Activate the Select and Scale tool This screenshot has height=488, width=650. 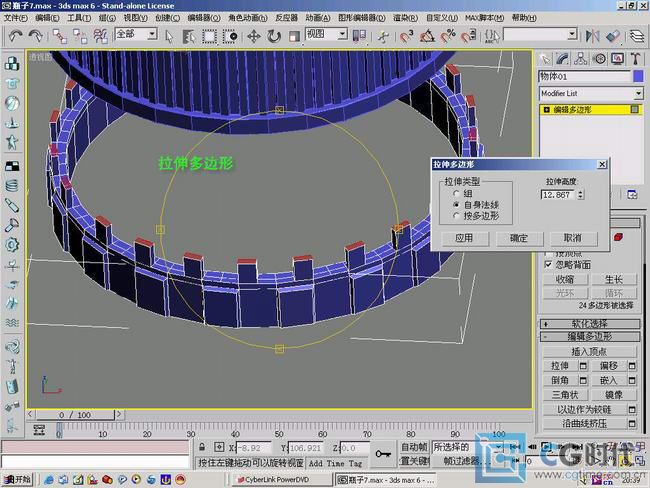tap(294, 36)
